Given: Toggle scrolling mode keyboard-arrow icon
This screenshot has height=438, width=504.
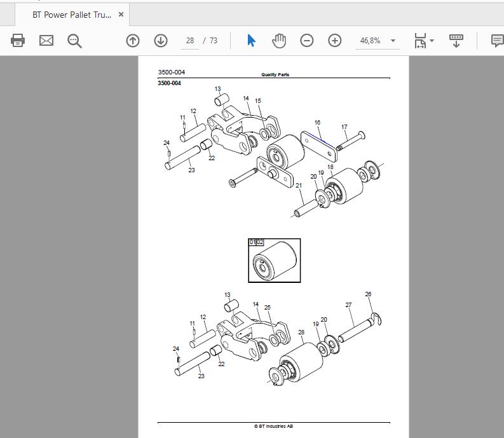Looking at the screenshot, I should [456, 41].
